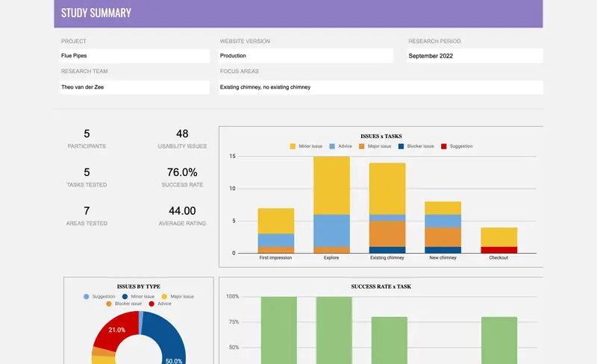The image size is (597, 364).
Task: Edit the Research Team field Theo van der Zee
Action: [x=134, y=87]
